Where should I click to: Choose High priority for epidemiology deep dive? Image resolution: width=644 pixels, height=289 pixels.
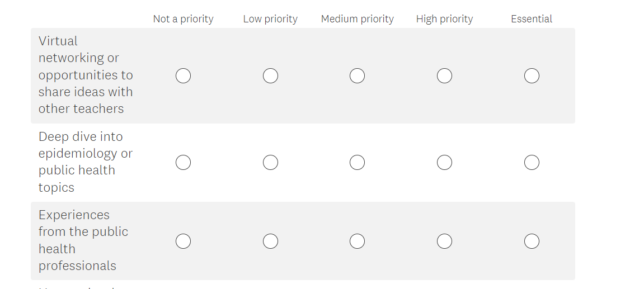[444, 162]
